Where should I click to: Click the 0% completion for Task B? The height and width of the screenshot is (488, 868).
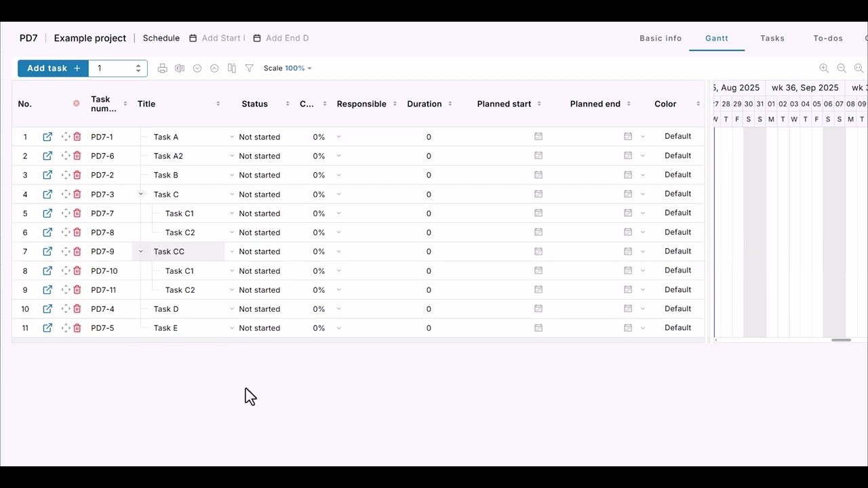point(319,175)
